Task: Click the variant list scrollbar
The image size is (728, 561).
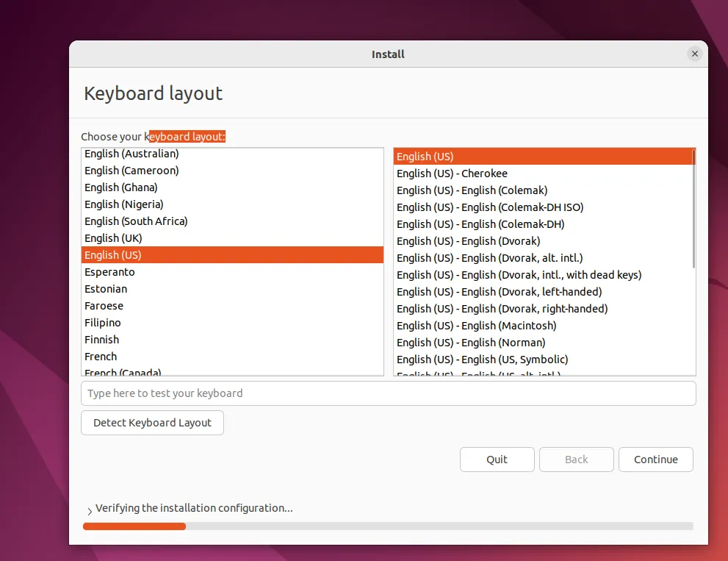Action: [x=693, y=209]
